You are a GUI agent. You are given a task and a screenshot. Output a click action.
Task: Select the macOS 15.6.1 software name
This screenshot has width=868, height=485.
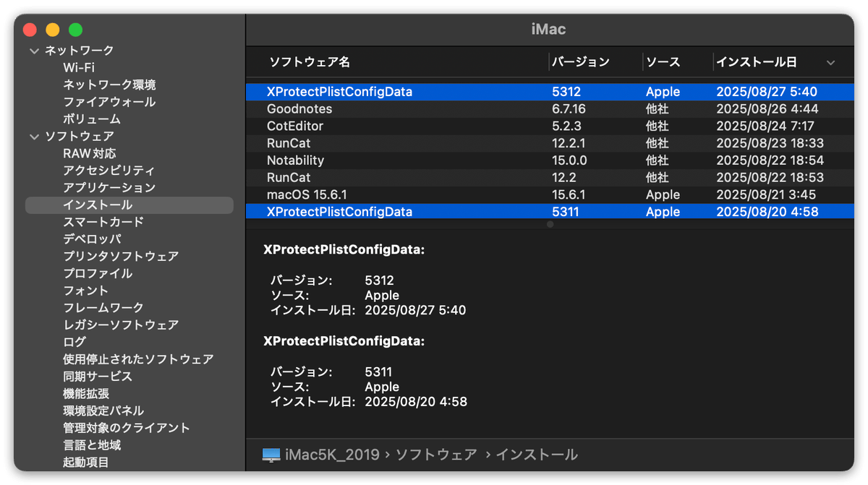click(x=307, y=195)
